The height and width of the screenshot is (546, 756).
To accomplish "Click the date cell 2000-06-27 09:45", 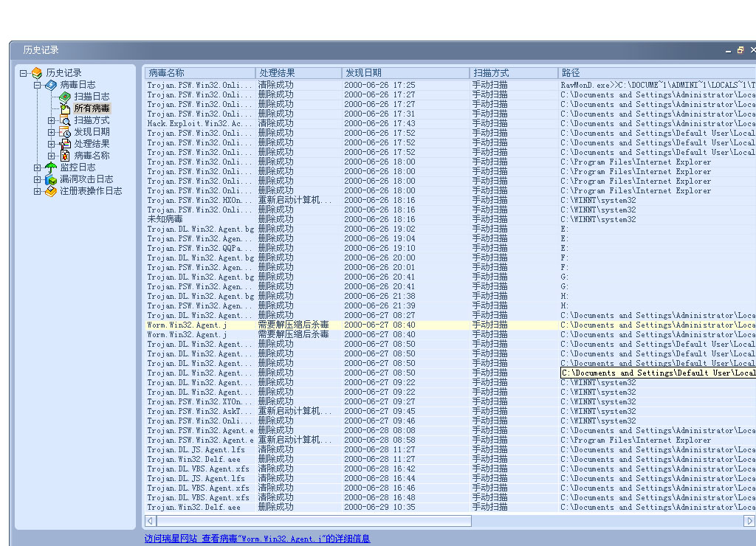I will [379, 411].
